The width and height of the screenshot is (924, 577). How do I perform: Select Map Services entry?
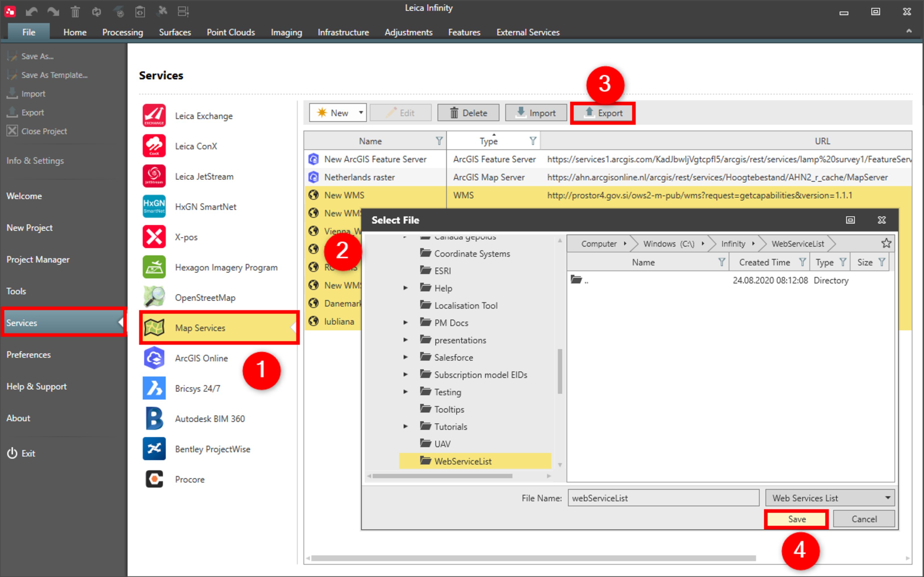(219, 328)
